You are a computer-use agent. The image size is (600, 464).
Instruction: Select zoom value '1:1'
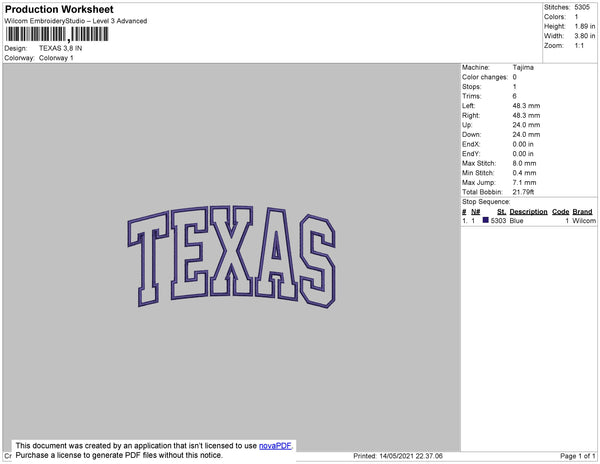click(x=579, y=46)
